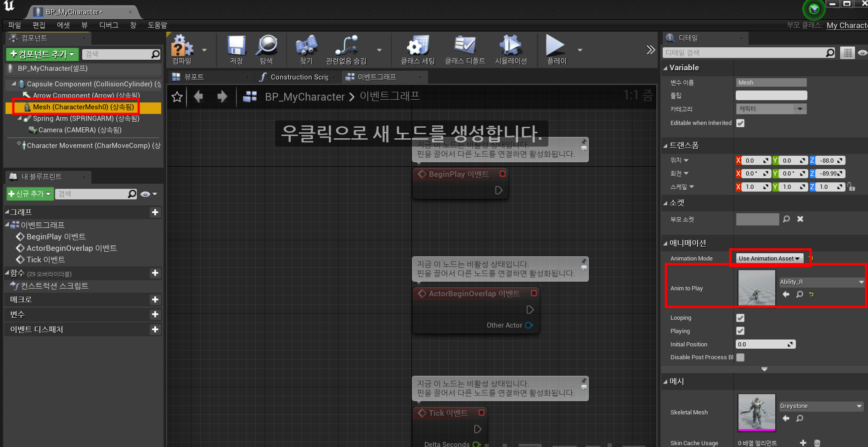Open the 에셋 menu
Viewport: 868px width, 447px height.
point(63,25)
